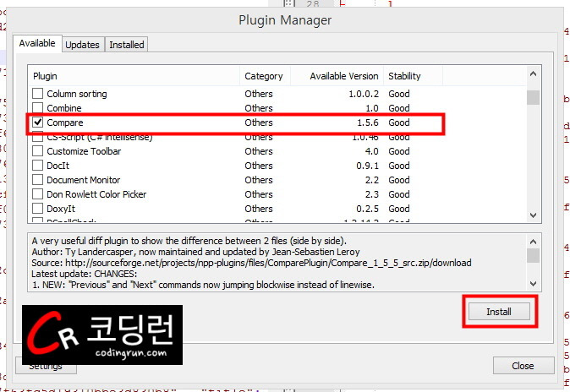Click the plugin list scrollbar thumb

[534, 97]
